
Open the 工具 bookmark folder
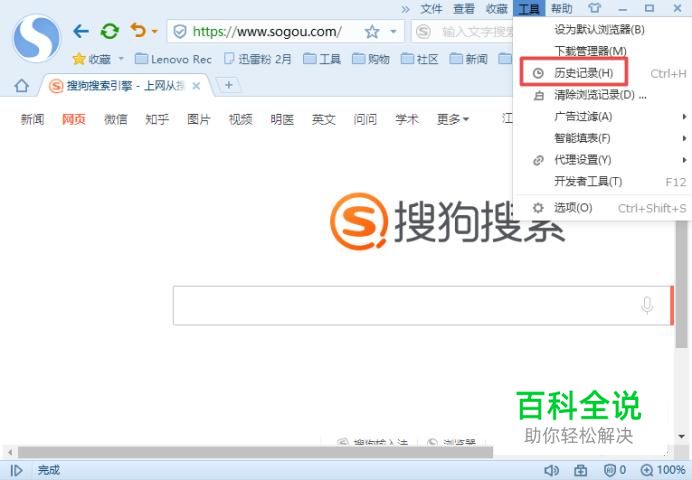pyautogui.click(x=322, y=59)
